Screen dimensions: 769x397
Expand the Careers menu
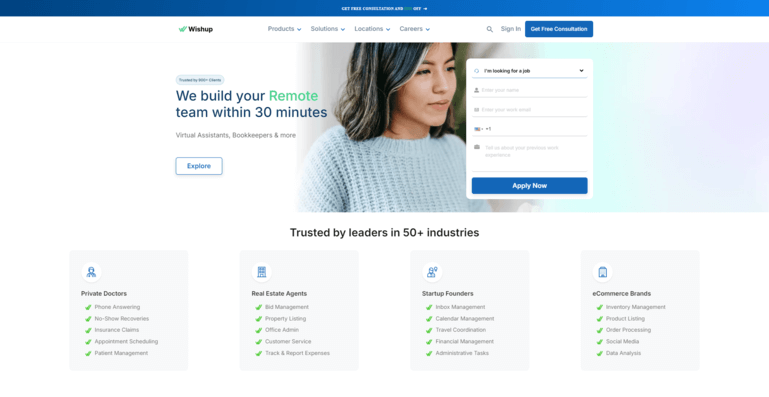pos(414,29)
